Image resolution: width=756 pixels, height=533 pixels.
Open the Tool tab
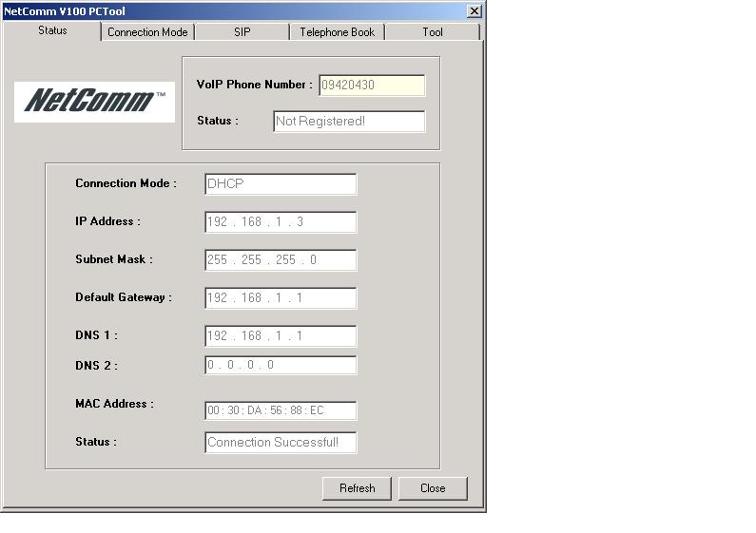point(433,31)
